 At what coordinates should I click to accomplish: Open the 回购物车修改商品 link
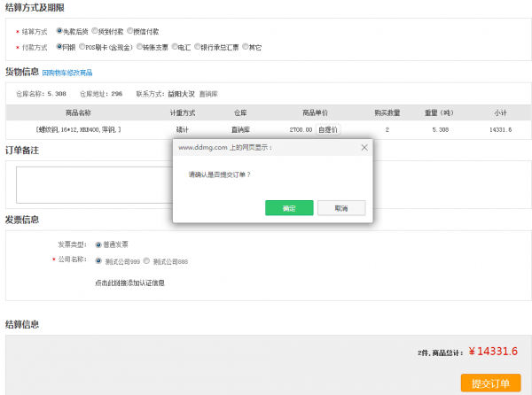pos(67,73)
